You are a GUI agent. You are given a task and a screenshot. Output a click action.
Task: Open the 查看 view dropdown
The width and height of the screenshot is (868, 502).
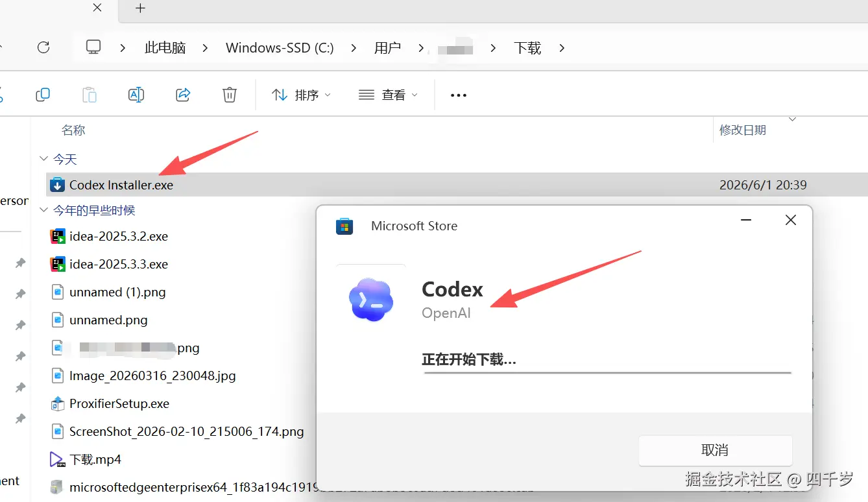(388, 95)
